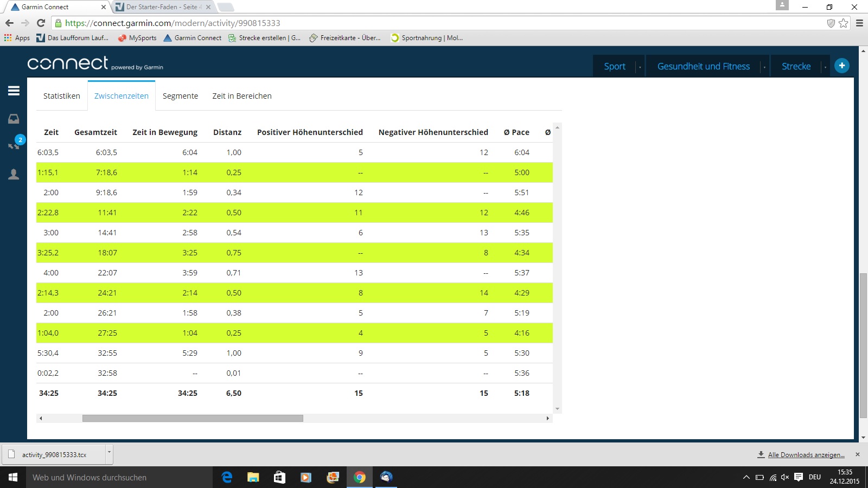The width and height of the screenshot is (868, 488).
Task: Open the user profile sidebar icon
Action: pyautogui.click(x=14, y=174)
